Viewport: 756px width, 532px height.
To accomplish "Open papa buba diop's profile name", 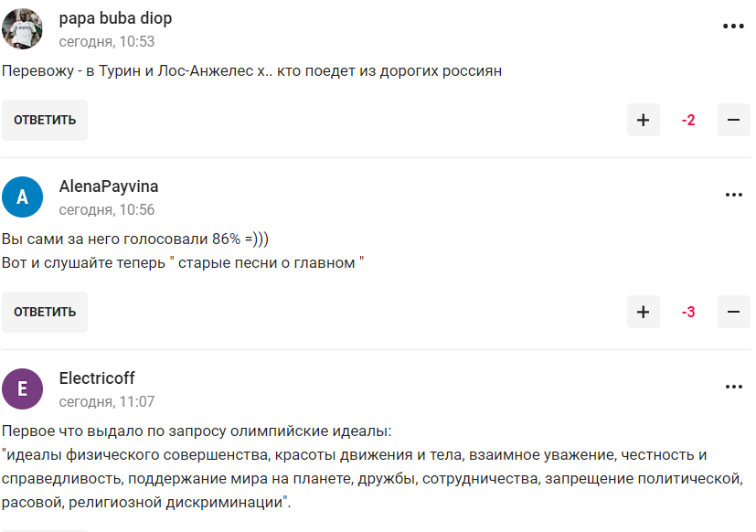I will 115,18.
